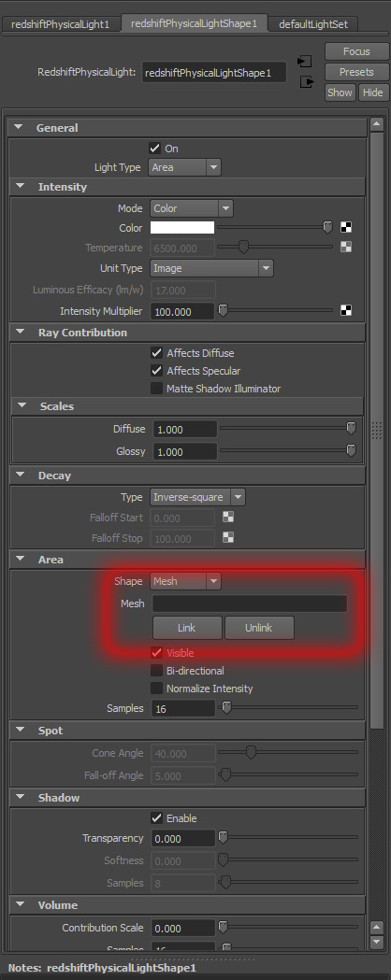Open the Light Type dropdown
This screenshot has width=391, height=980.
(x=185, y=167)
